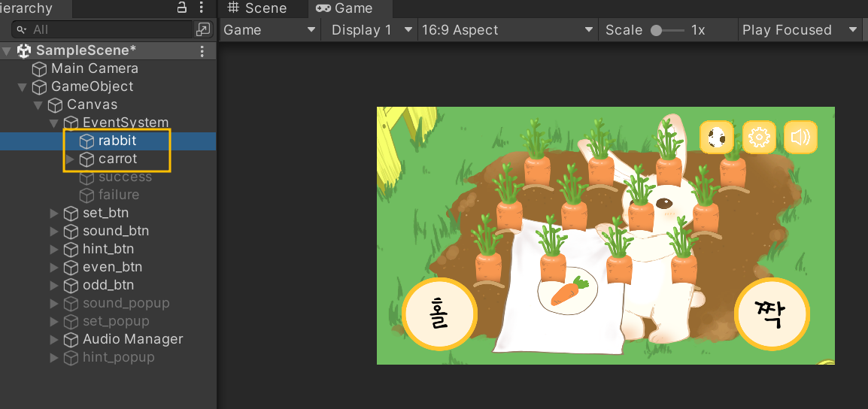Collapse the SampleScene root foldout
Image resolution: width=868 pixels, height=409 pixels.
pyautogui.click(x=7, y=51)
